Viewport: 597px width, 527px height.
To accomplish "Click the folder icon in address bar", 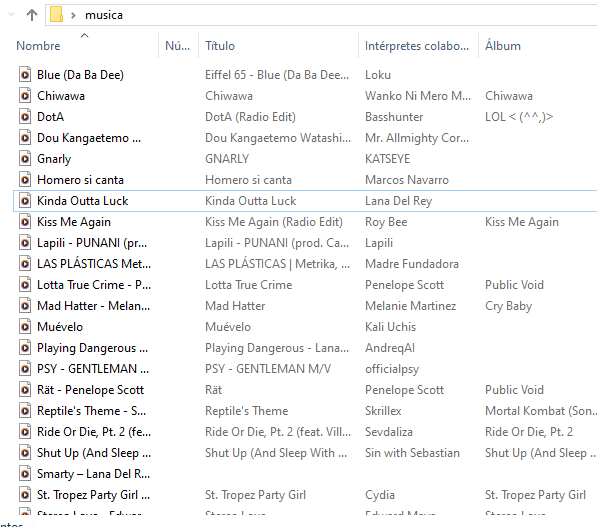I will coord(56,15).
